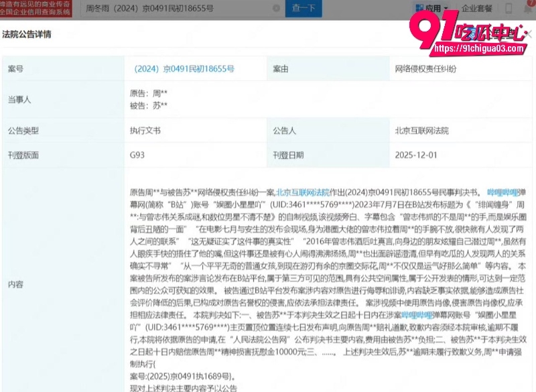Viewport: 536px width, 392px height.
Task: Select the 法院公告详情 dialog title
Action: click(27, 35)
